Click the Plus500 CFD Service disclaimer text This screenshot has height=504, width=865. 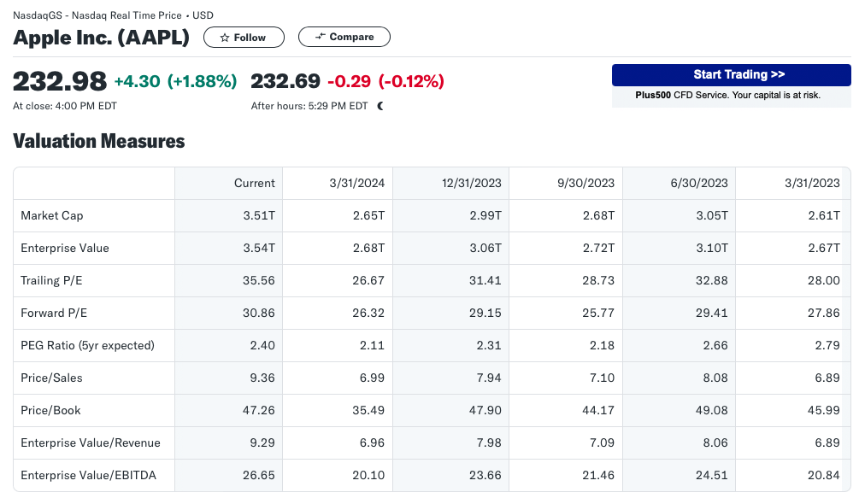click(727, 95)
